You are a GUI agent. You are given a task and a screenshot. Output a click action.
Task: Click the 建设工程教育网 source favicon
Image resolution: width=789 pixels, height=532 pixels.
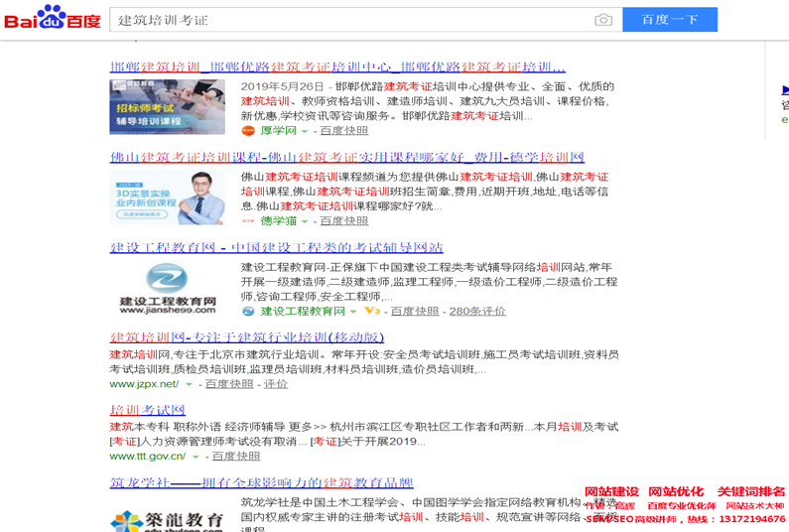click(248, 312)
